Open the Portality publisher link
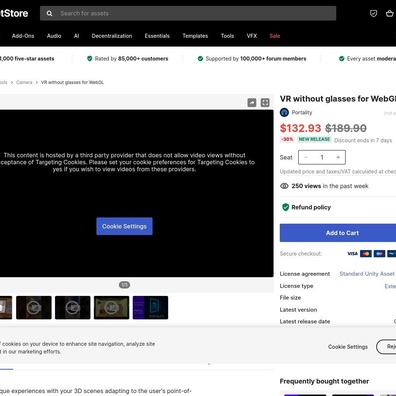 pos(302,113)
